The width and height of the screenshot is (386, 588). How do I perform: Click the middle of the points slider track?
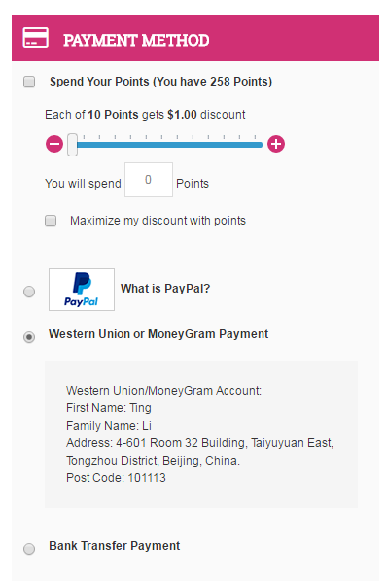[168, 145]
